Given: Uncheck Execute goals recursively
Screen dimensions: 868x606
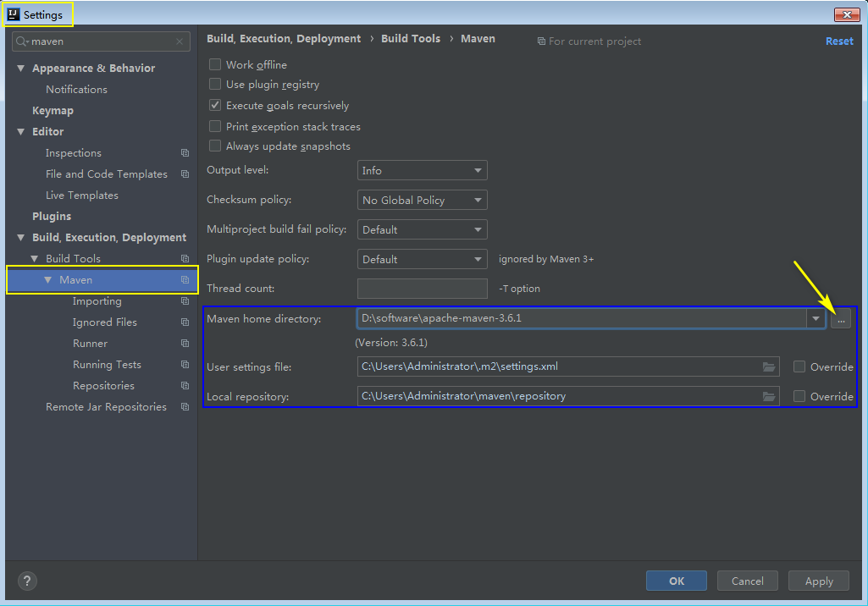Looking at the screenshot, I should (x=215, y=106).
